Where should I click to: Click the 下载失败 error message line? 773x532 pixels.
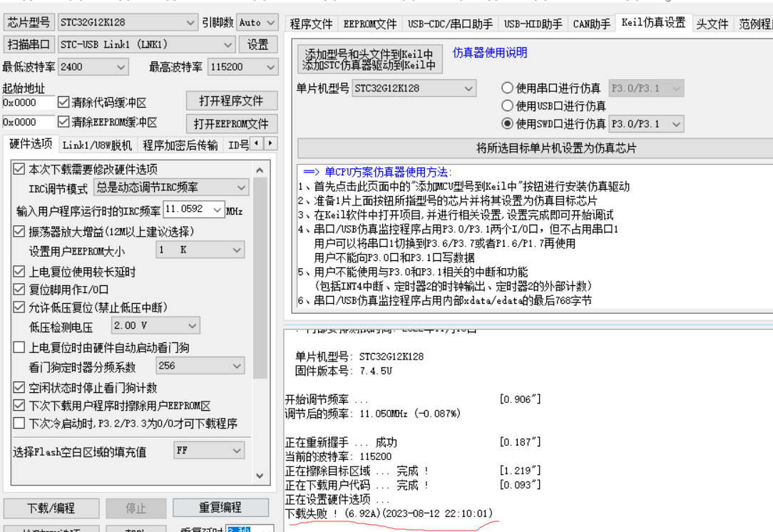point(389,513)
